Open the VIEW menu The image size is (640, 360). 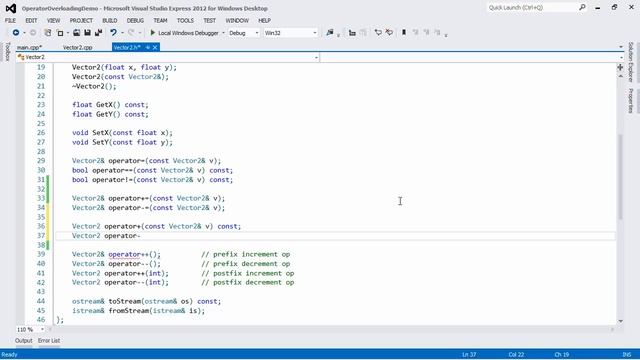point(53,20)
